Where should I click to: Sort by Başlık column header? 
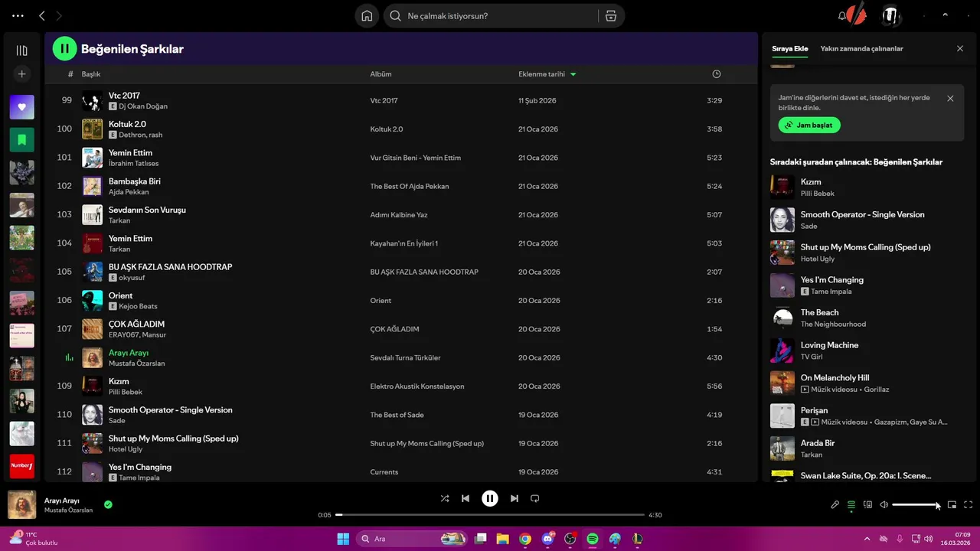(x=91, y=74)
